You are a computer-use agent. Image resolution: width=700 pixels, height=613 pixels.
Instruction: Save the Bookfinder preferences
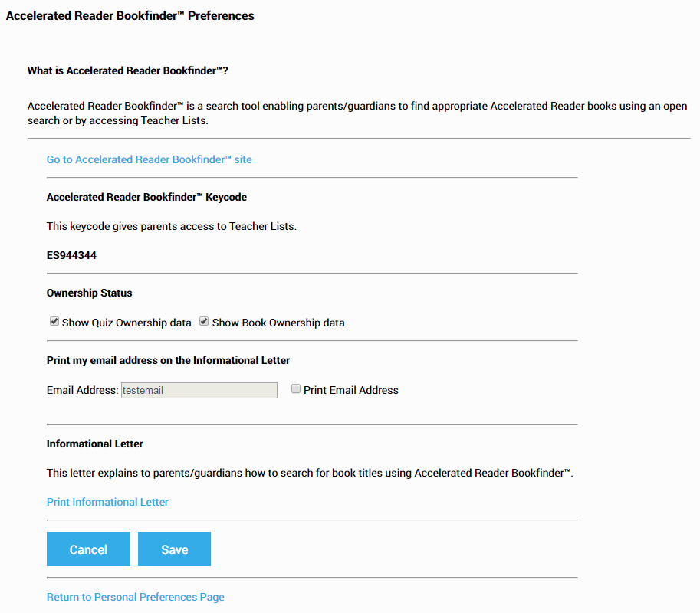click(174, 549)
